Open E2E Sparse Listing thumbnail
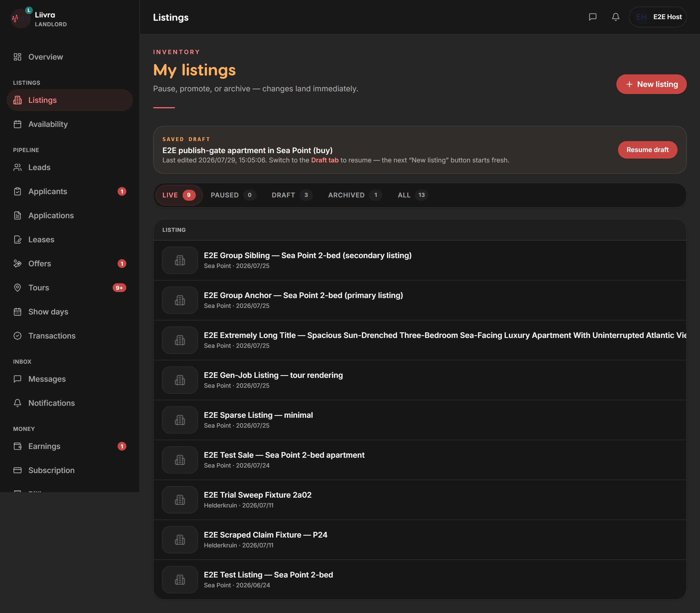The width and height of the screenshot is (700, 613). (180, 420)
